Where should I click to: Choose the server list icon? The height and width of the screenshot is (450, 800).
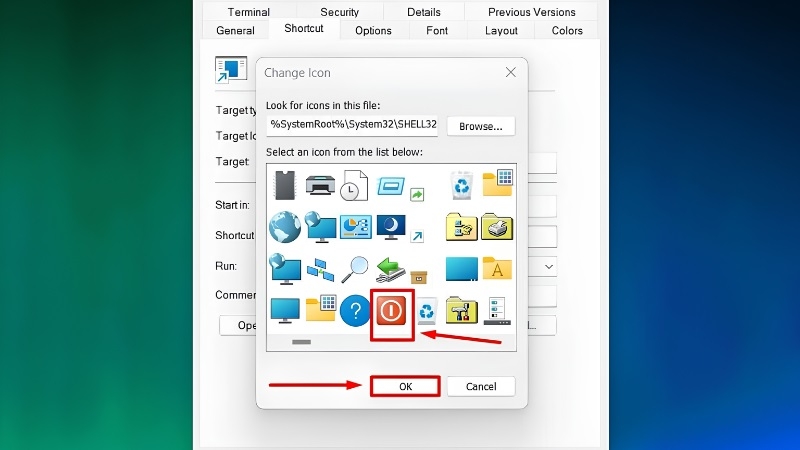[x=497, y=311]
